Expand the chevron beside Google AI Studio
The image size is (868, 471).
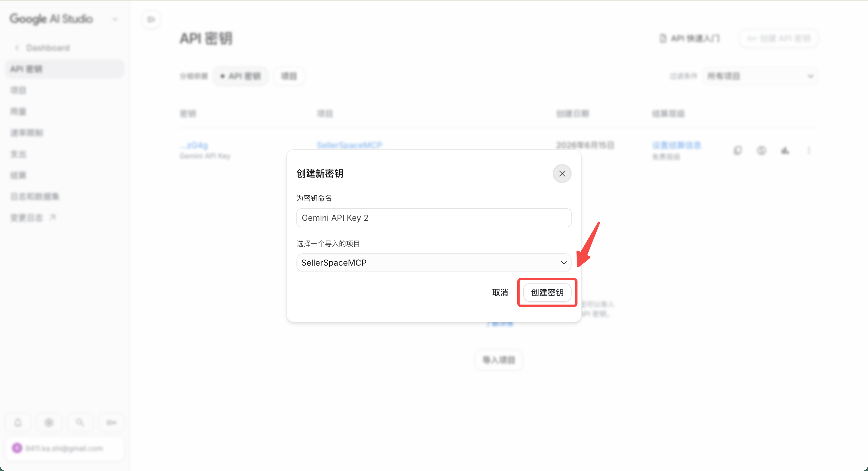coord(115,19)
